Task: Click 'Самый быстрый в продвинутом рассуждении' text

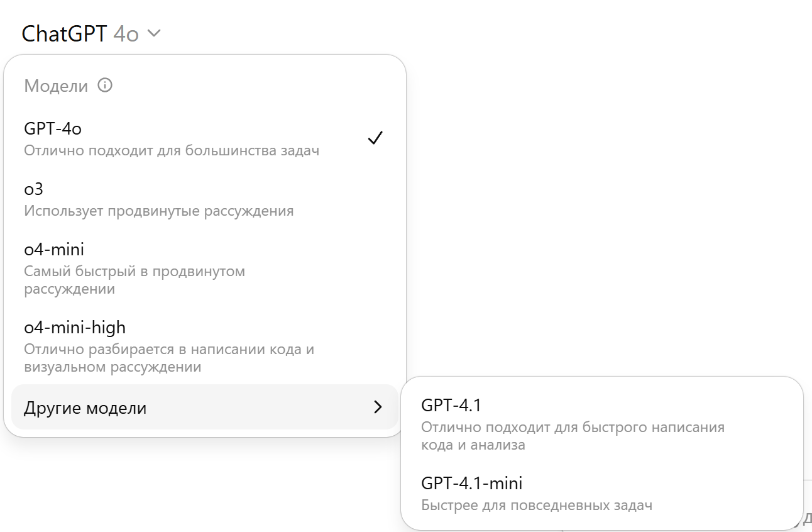Action: click(x=134, y=280)
